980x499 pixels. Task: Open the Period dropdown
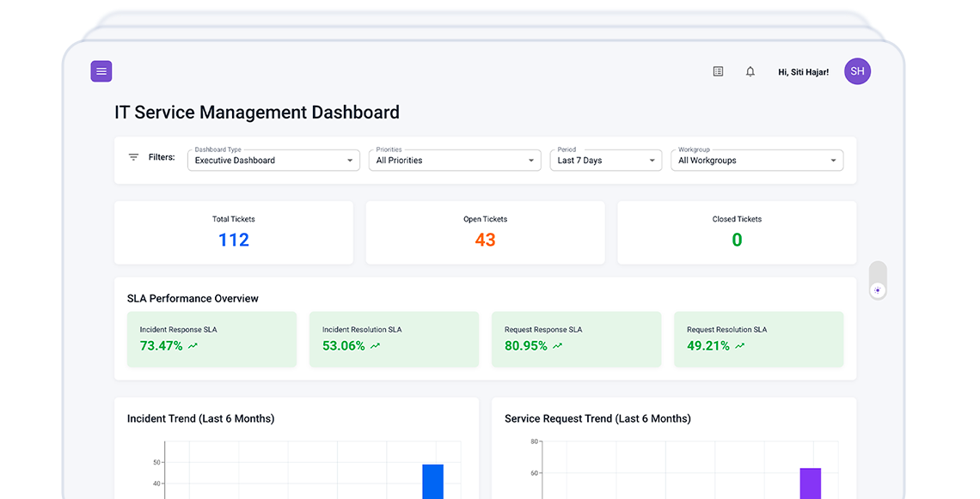606,160
